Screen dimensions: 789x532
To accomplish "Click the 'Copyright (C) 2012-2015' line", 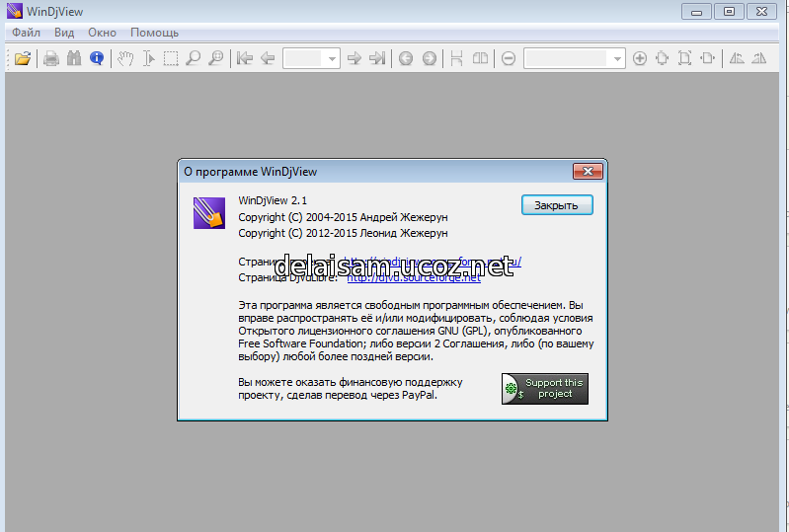I will point(343,233).
